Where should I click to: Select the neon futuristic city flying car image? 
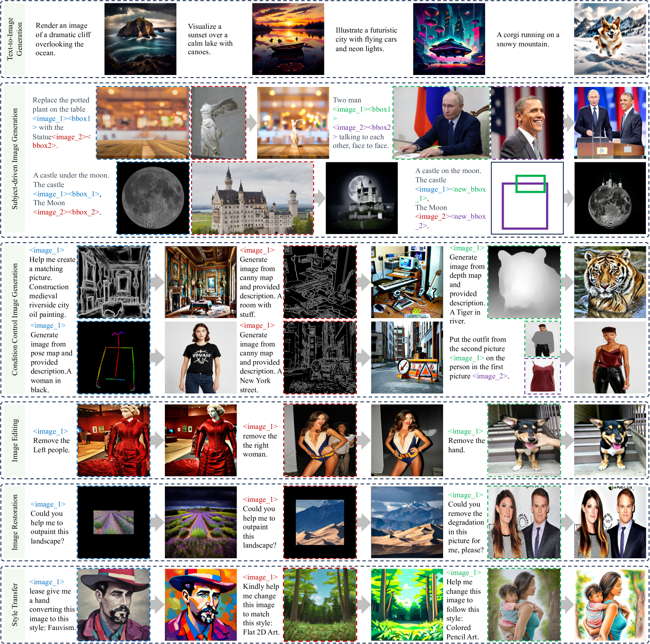click(x=449, y=39)
